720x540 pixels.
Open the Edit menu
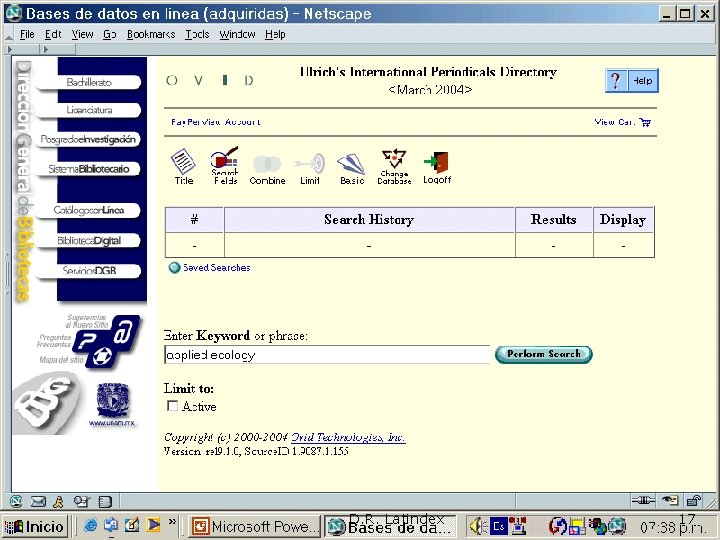53,34
